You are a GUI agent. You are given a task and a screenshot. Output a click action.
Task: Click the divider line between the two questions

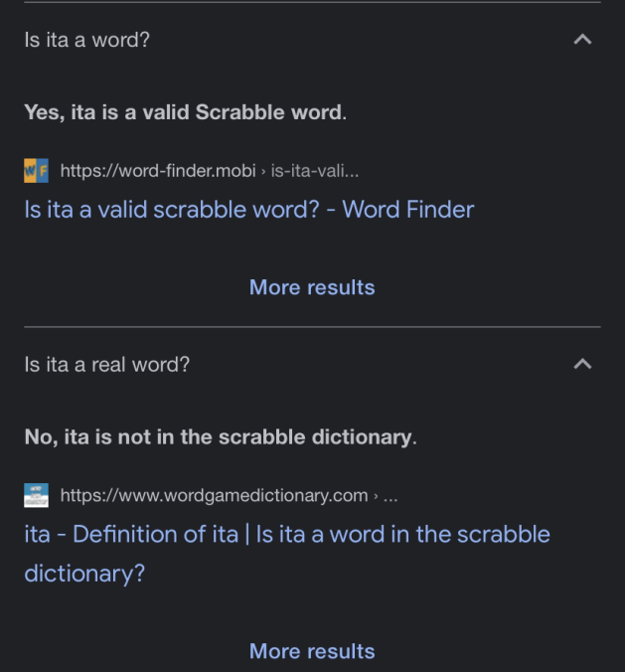(312, 326)
